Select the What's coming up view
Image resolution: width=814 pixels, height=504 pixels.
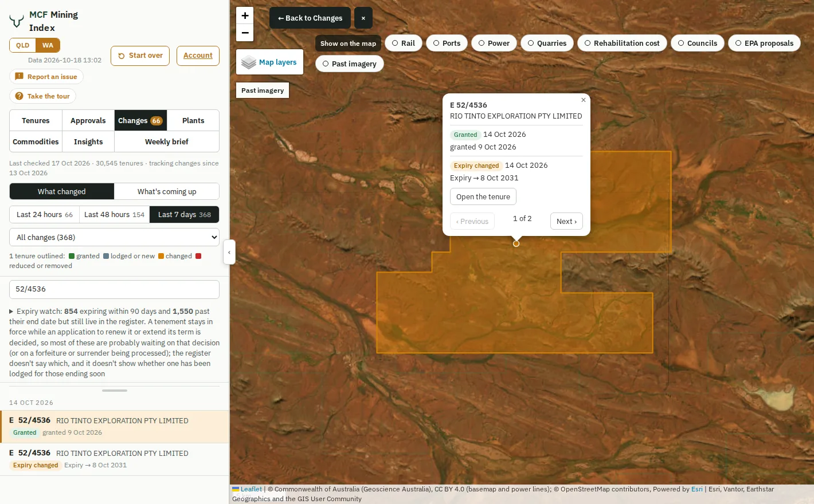click(167, 191)
